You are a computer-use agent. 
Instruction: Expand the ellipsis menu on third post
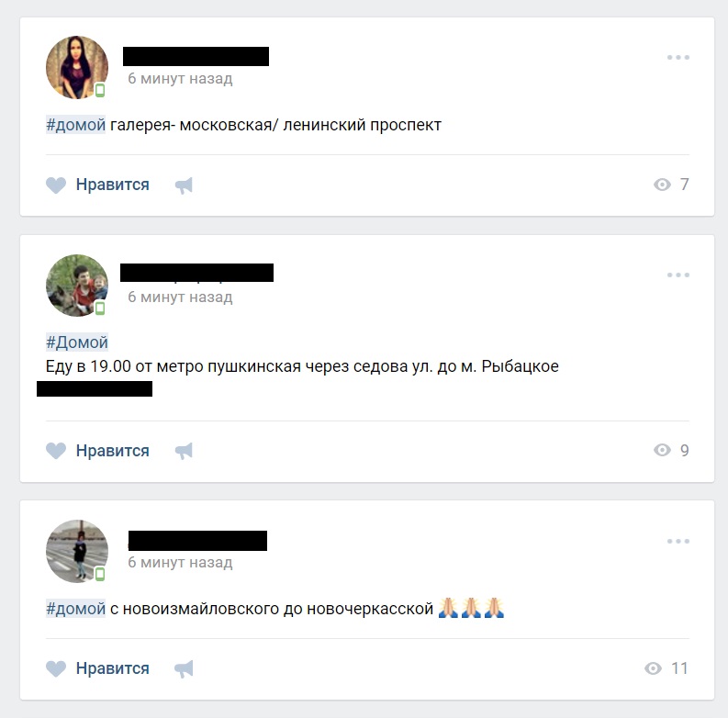coord(678,541)
